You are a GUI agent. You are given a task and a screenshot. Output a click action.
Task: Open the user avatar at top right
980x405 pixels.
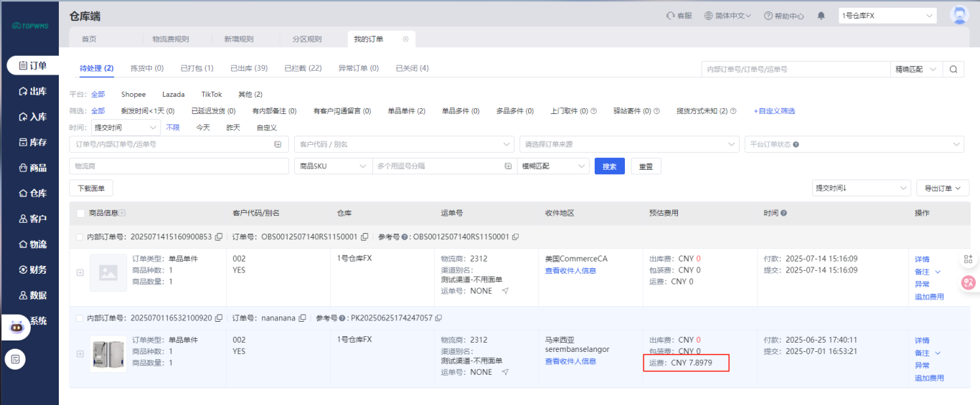point(958,15)
